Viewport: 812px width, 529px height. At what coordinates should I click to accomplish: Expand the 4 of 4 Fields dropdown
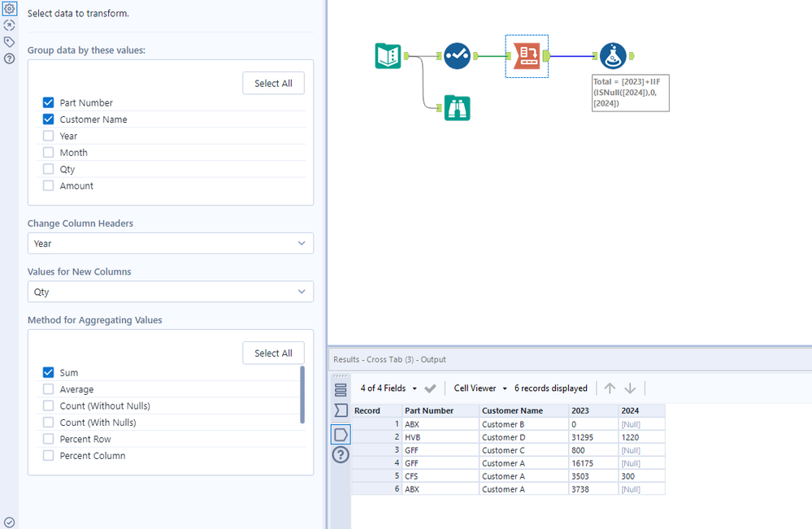(389, 388)
